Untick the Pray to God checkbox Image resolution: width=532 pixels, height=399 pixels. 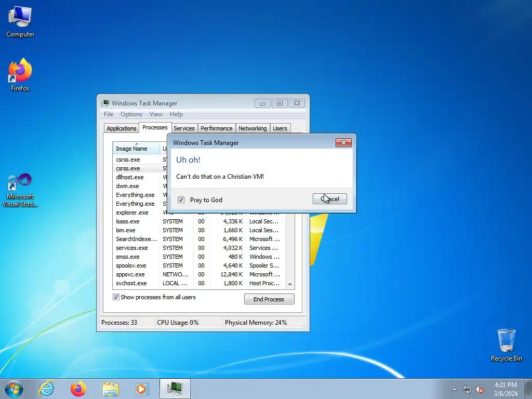tap(181, 200)
